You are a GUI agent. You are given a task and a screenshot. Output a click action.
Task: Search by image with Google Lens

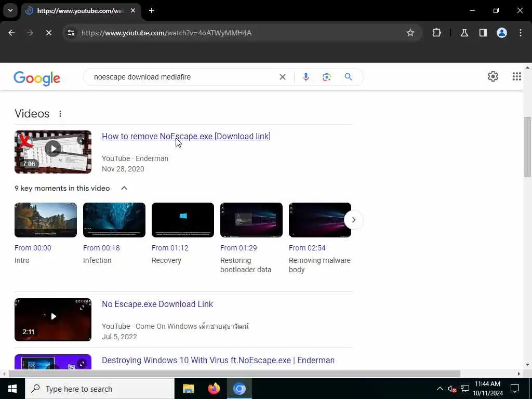[x=326, y=77]
